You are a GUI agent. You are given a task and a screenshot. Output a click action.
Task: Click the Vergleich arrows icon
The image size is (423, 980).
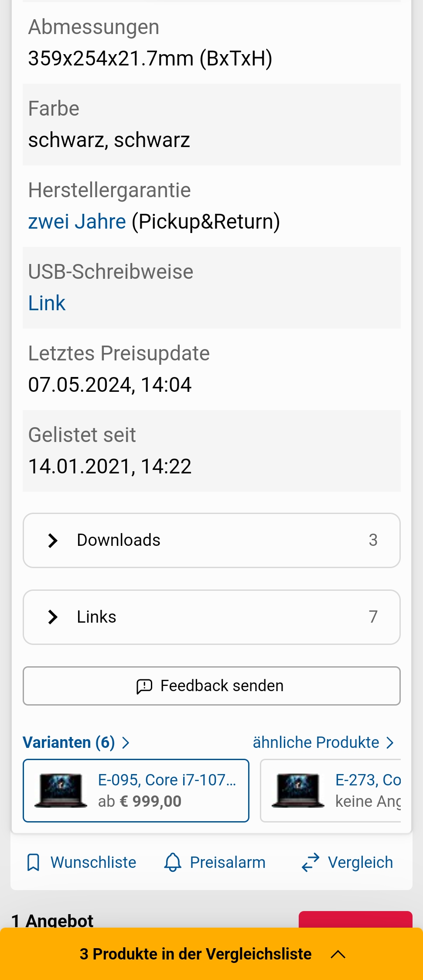[310, 863]
